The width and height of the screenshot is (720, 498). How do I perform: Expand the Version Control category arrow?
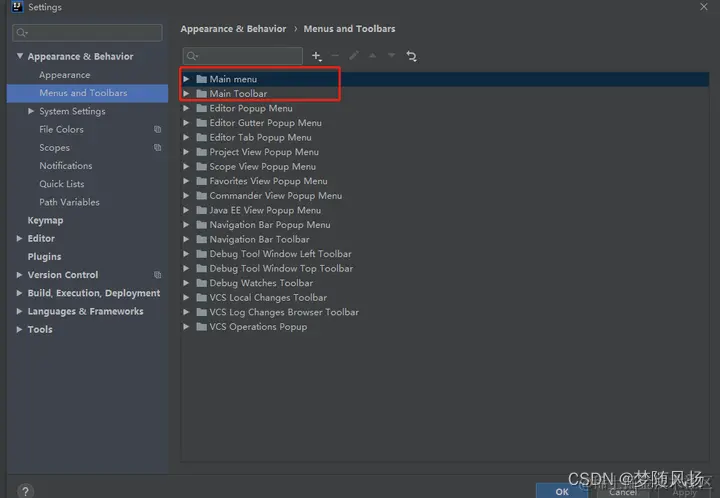(19, 275)
